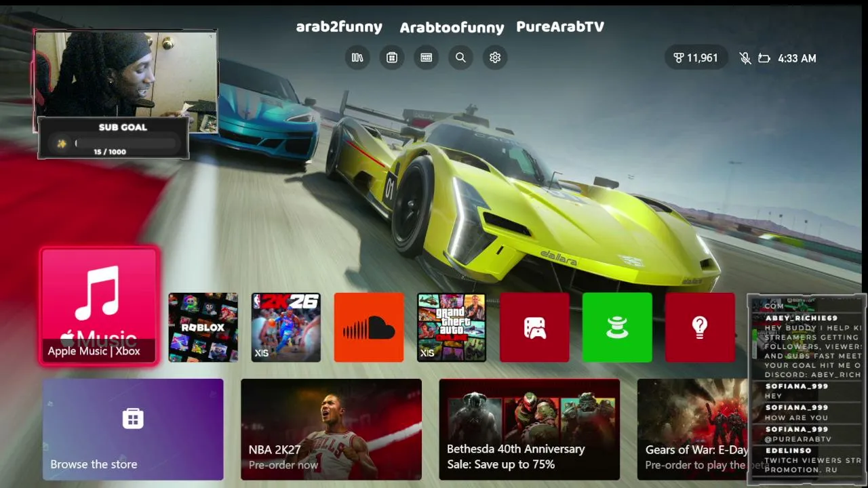Launch the Apple Music | Xbox tile
Viewport: 868px width, 488px height.
(x=100, y=306)
